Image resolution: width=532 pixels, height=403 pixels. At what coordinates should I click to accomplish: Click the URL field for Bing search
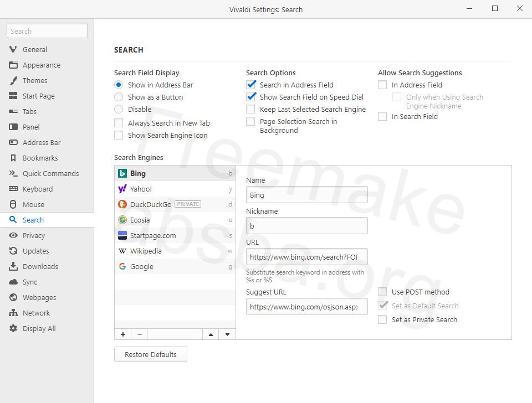click(306, 257)
